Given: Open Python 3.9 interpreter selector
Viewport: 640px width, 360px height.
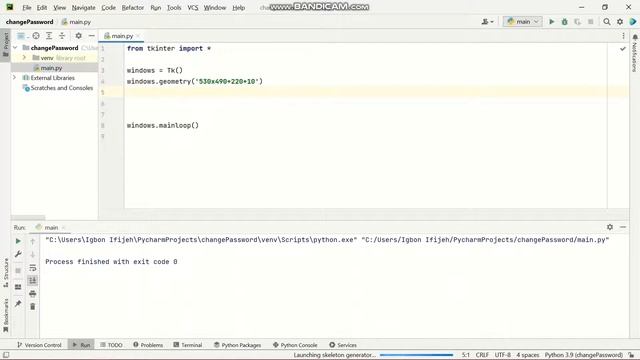Looking at the screenshot, I should point(584,355).
